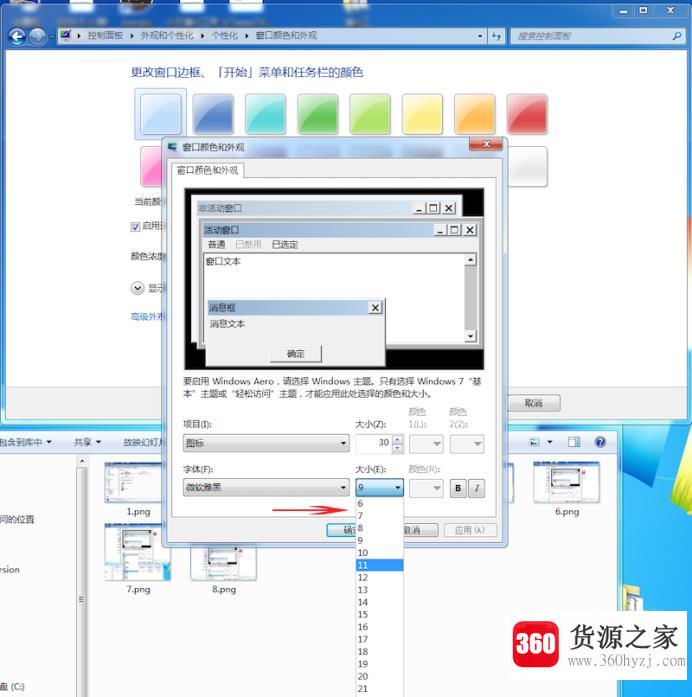Open the 项目 item dropdown showing 图标
Viewport: 692px width, 697px height.
pos(266,443)
